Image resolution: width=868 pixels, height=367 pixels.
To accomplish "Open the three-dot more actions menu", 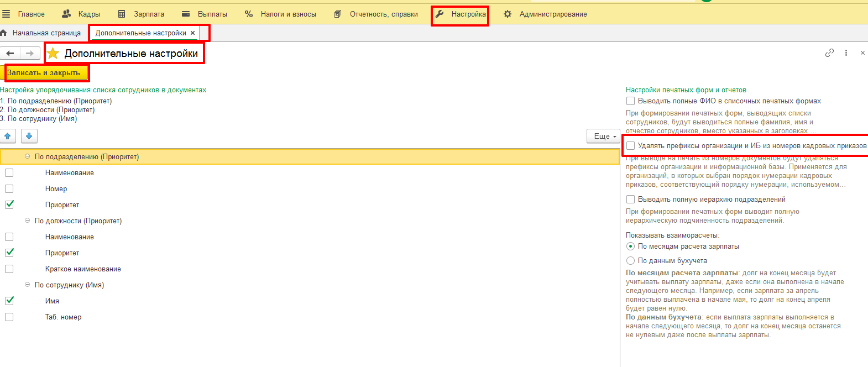I will 846,53.
